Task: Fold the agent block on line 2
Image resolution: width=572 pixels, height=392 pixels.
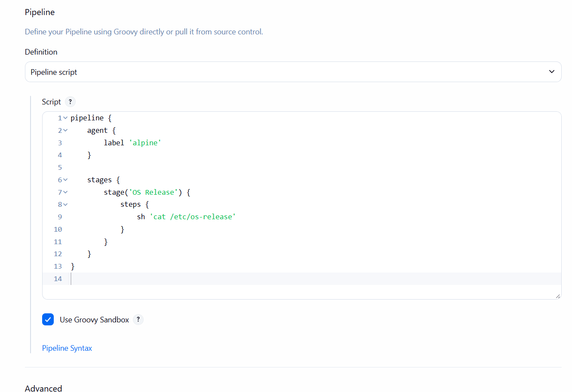Action: coord(65,131)
